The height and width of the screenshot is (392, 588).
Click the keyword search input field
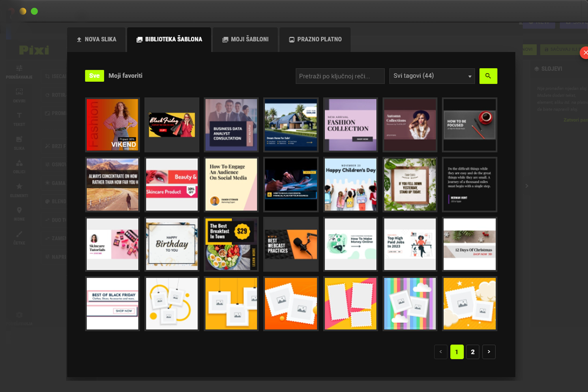tap(340, 76)
